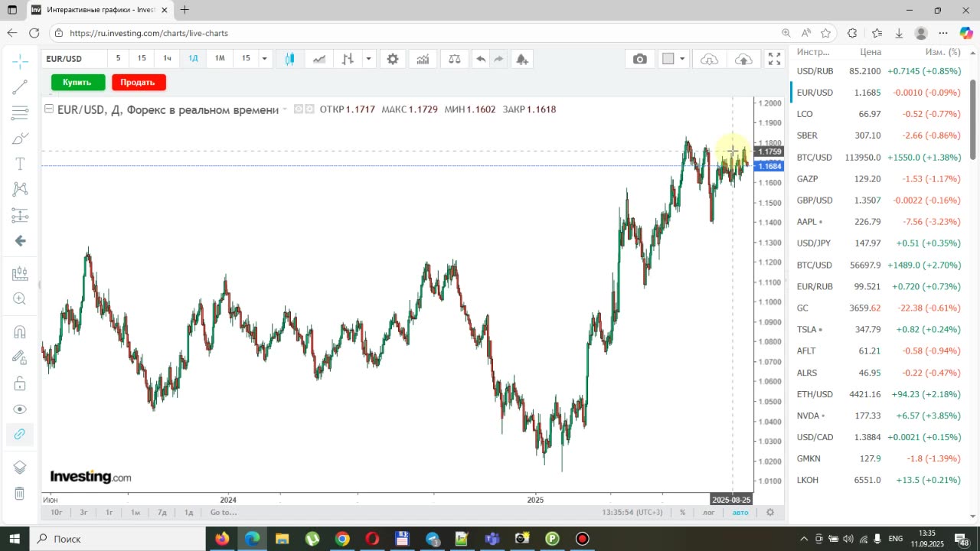Open the pattern drawing tool
The image size is (980, 551).
20,189
